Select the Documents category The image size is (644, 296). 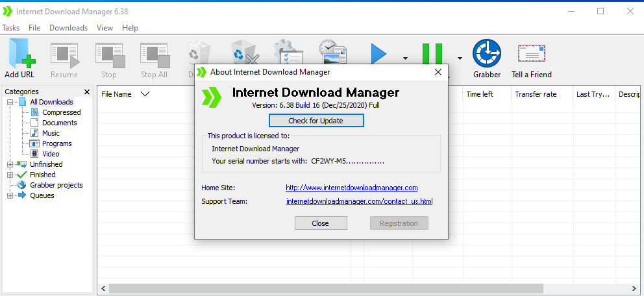(x=60, y=123)
